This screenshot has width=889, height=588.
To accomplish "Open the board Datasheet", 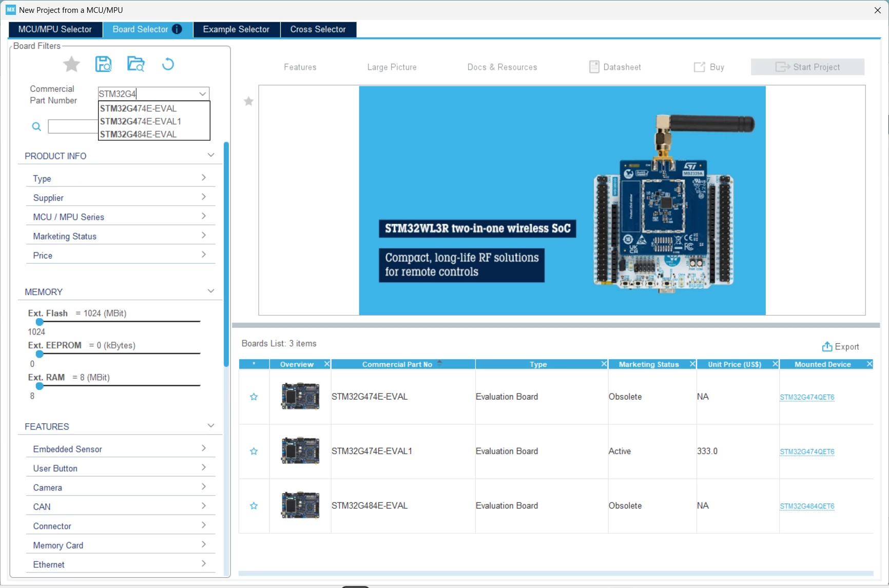I will click(615, 67).
